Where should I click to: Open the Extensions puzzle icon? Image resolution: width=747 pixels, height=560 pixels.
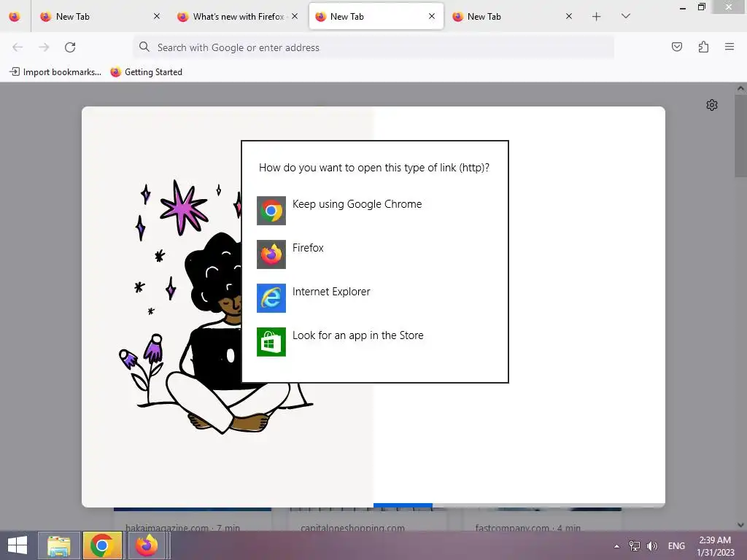[703, 47]
